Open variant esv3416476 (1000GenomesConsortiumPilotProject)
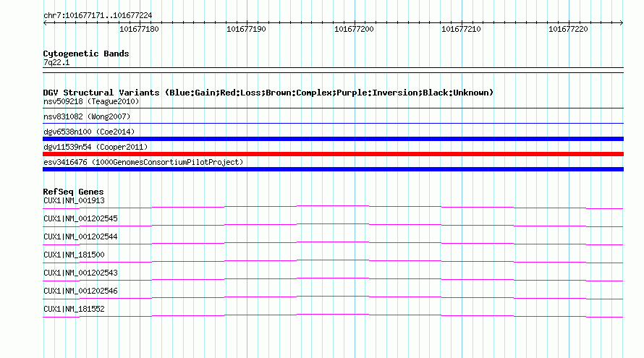The width and height of the screenshot is (644, 358). click(x=143, y=162)
